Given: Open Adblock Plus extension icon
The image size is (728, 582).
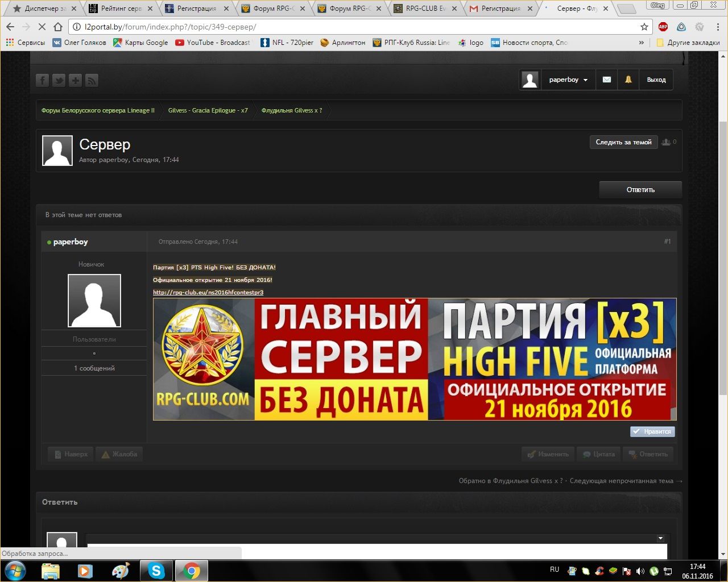Looking at the screenshot, I should 663,27.
